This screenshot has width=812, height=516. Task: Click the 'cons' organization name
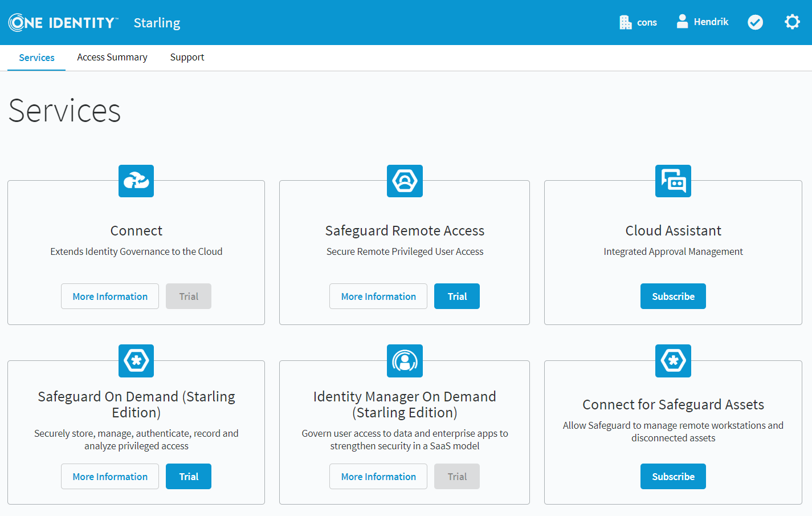click(647, 23)
